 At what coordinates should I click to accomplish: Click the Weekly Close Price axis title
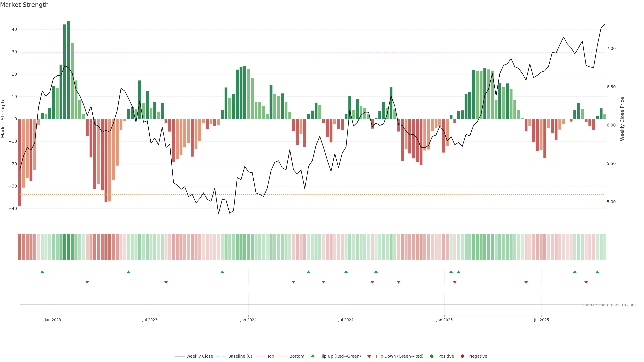(622, 119)
